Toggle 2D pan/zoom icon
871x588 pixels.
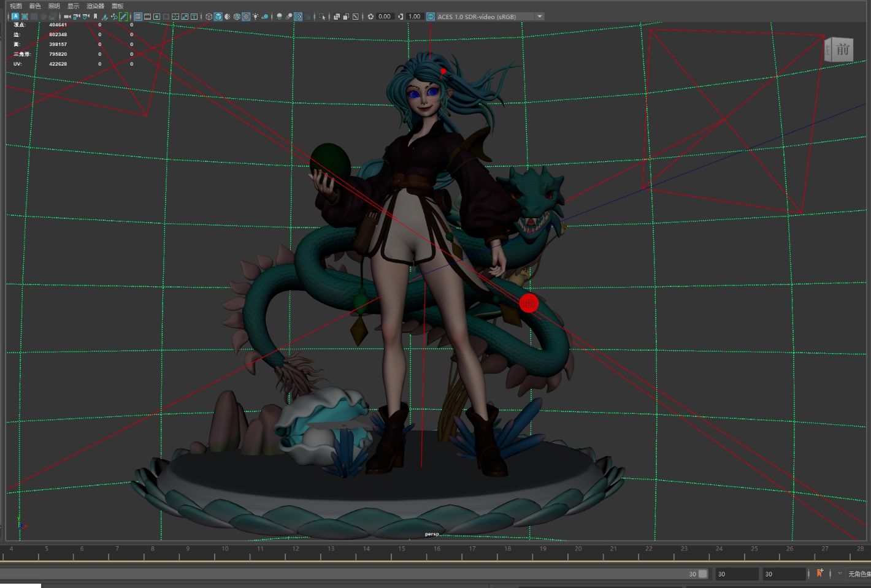tap(114, 17)
